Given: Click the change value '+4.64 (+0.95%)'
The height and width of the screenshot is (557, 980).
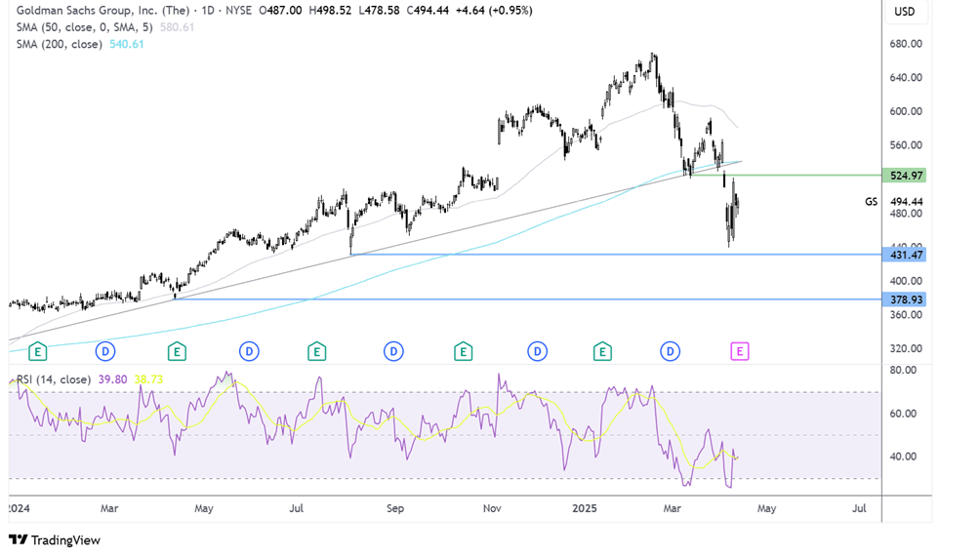Looking at the screenshot, I should pyautogui.click(x=494, y=11).
